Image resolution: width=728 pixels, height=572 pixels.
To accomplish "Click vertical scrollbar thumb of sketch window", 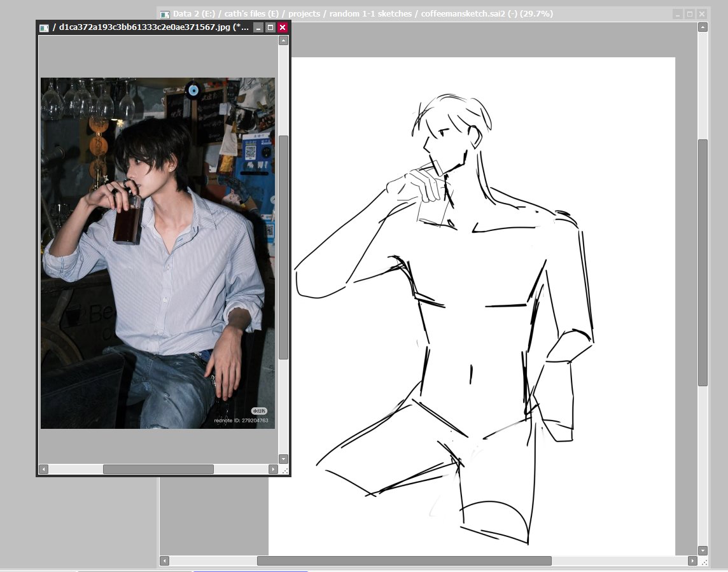I will point(703,262).
